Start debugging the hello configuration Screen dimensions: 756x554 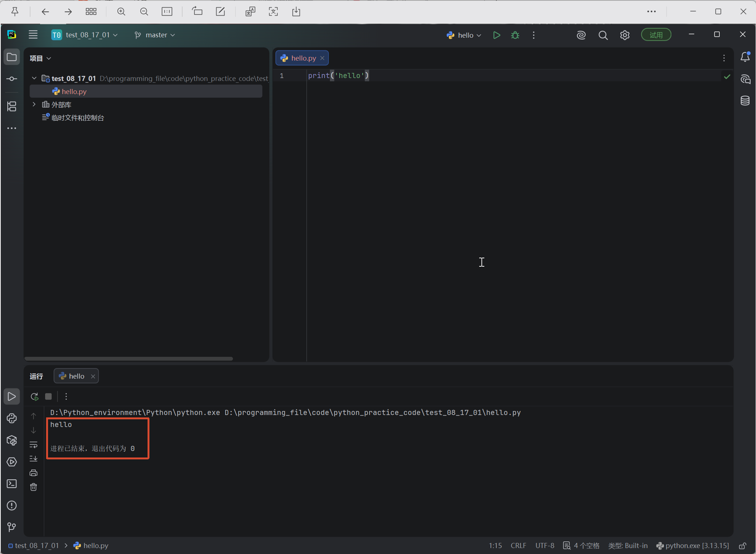[x=515, y=35]
